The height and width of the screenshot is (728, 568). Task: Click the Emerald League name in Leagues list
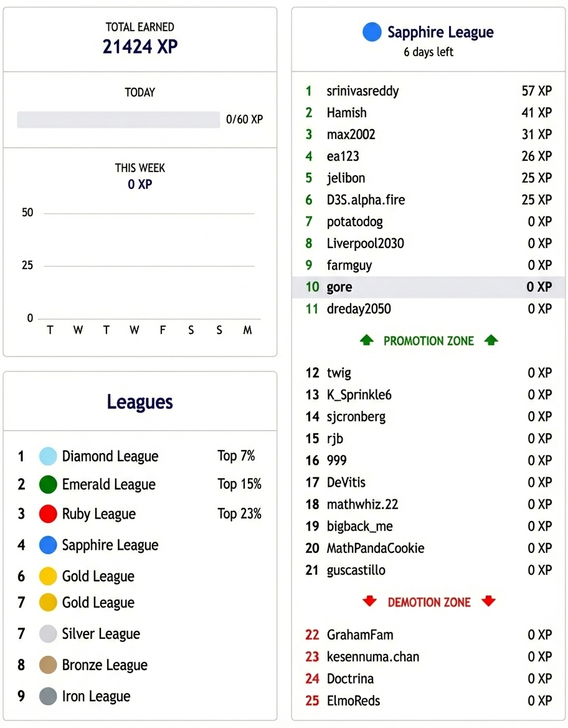109,484
